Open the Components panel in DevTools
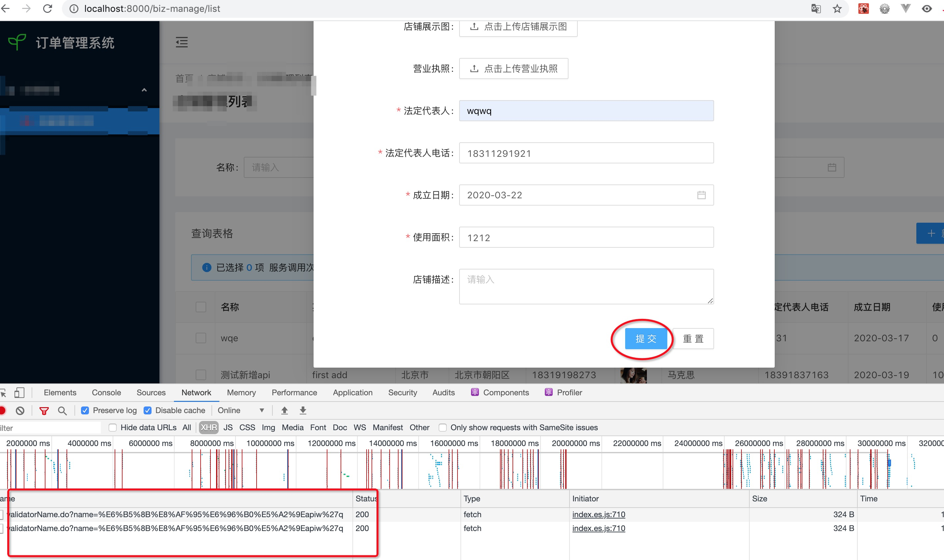This screenshot has height=560, width=944. [x=506, y=392]
